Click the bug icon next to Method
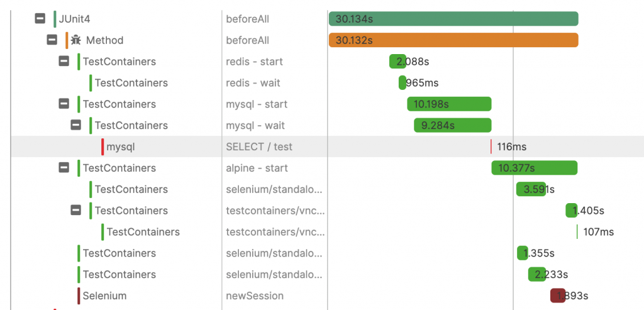The height and width of the screenshot is (310, 644). [76, 40]
